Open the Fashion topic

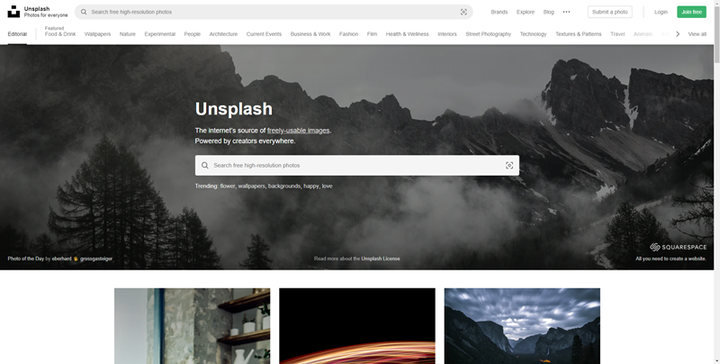point(349,34)
